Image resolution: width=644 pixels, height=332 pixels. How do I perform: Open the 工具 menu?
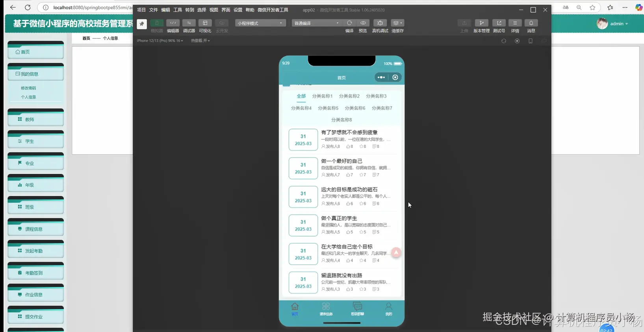pos(178,10)
